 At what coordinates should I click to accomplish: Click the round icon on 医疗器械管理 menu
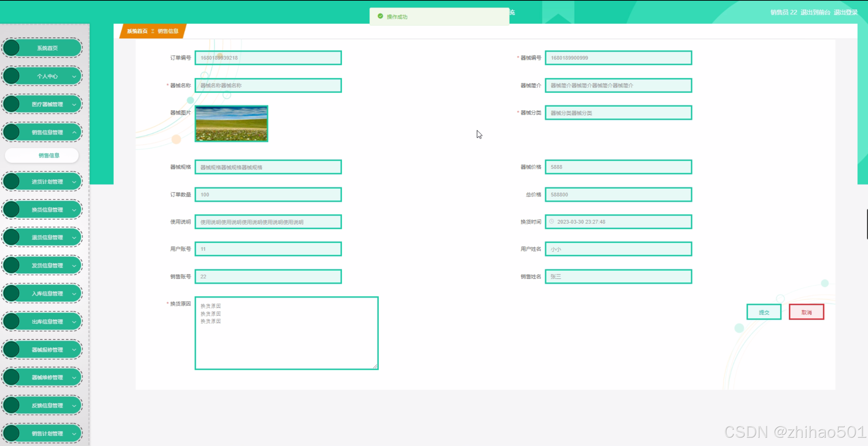12,104
